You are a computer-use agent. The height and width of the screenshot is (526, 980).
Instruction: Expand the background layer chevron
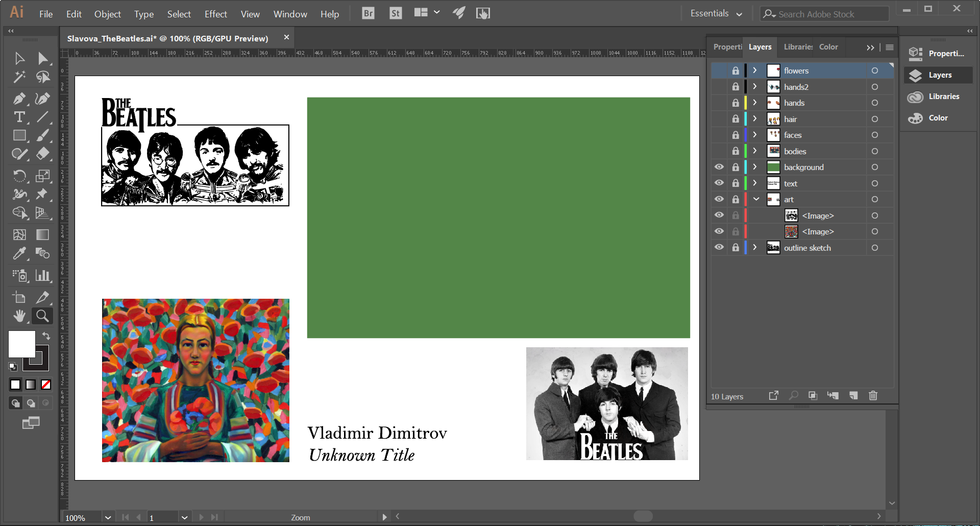pyautogui.click(x=755, y=167)
